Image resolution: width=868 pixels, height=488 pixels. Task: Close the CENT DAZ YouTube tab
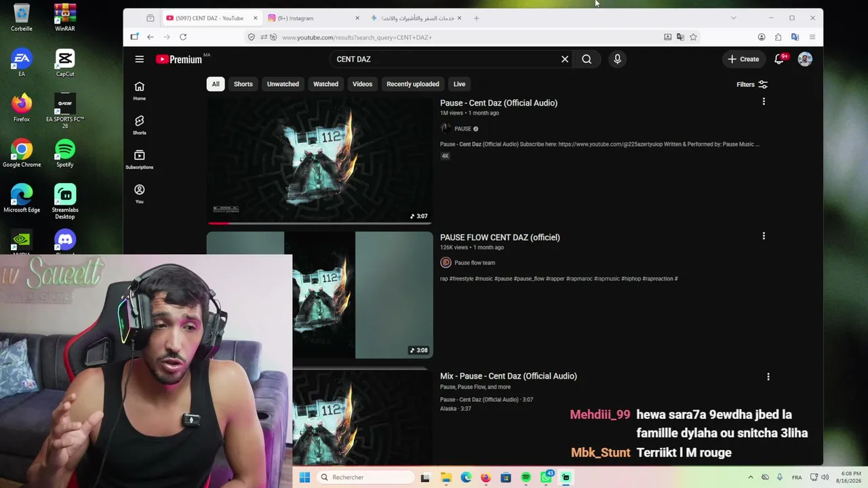(255, 18)
